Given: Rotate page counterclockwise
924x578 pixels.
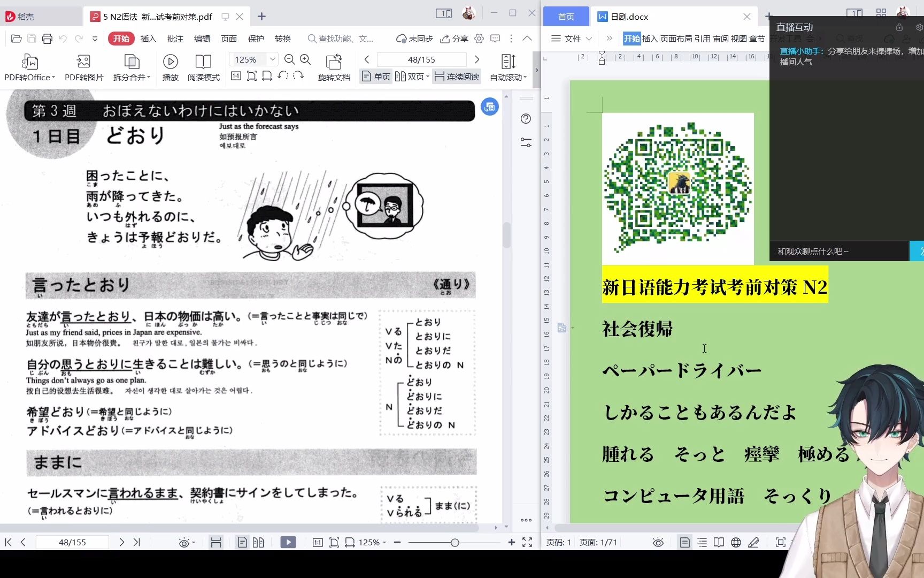Looking at the screenshot, I should tap(283, 76).
